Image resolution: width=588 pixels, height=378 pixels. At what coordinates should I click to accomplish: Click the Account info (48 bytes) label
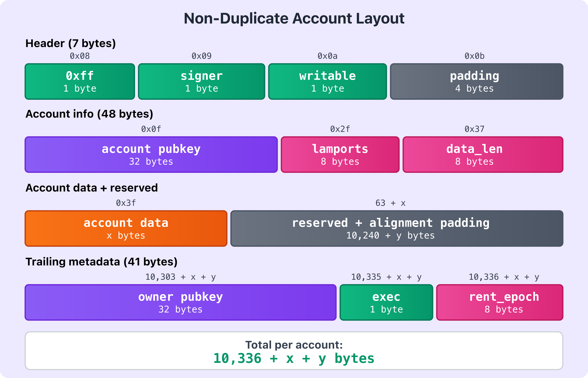[x=90, y=113]
